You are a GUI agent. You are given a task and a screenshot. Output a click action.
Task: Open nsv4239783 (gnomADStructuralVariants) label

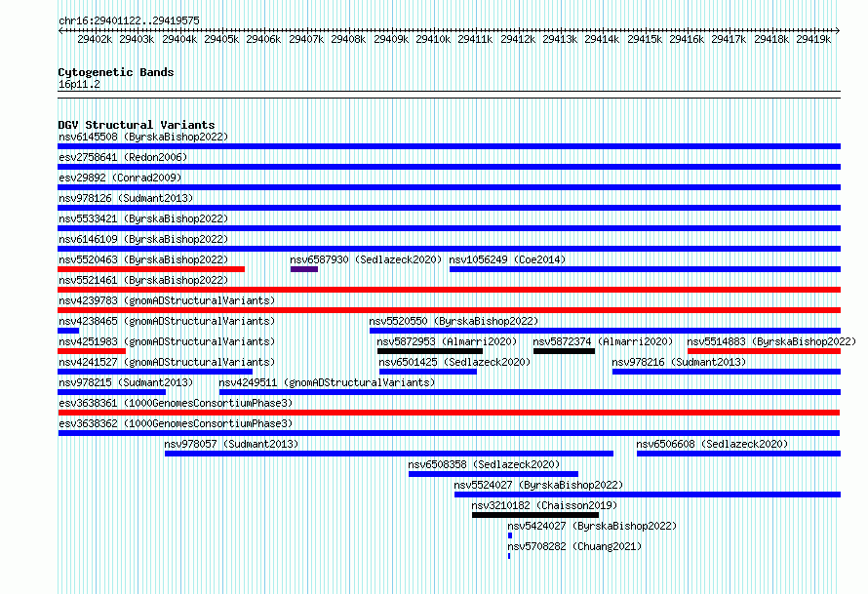[167, 300]
